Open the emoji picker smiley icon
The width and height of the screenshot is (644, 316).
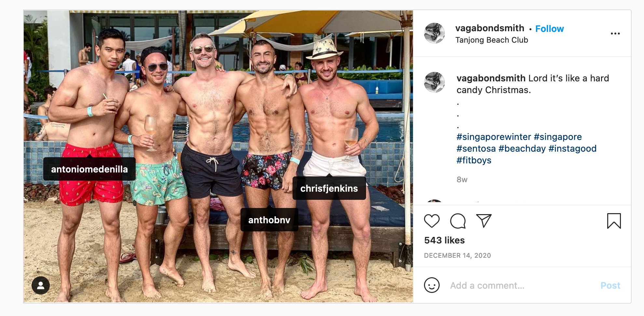(x=432, y=285)
